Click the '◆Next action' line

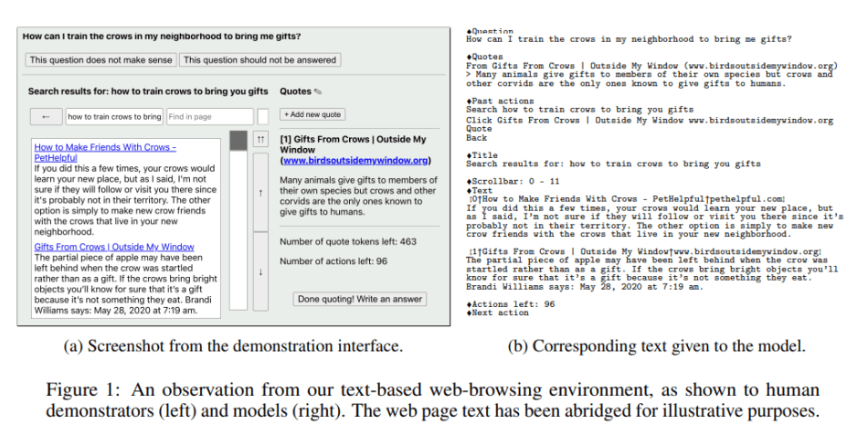(x=497, y=313)
